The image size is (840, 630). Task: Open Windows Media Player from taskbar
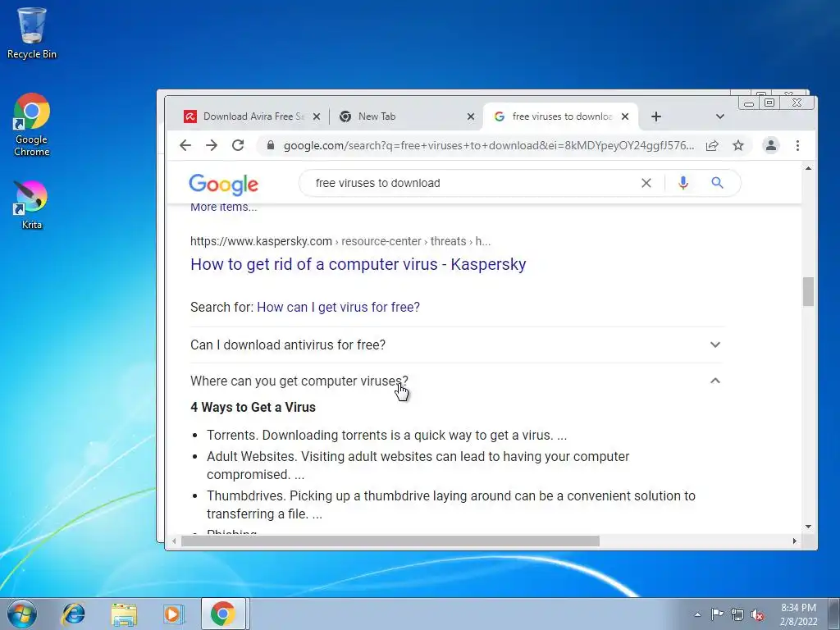pyautogui.click(x=173, y=614)
